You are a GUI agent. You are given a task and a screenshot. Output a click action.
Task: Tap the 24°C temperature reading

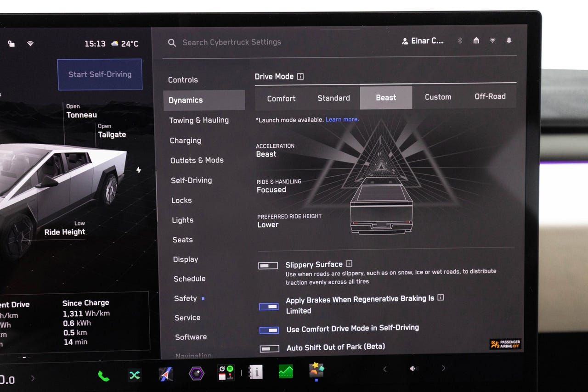tap(130, 44)
